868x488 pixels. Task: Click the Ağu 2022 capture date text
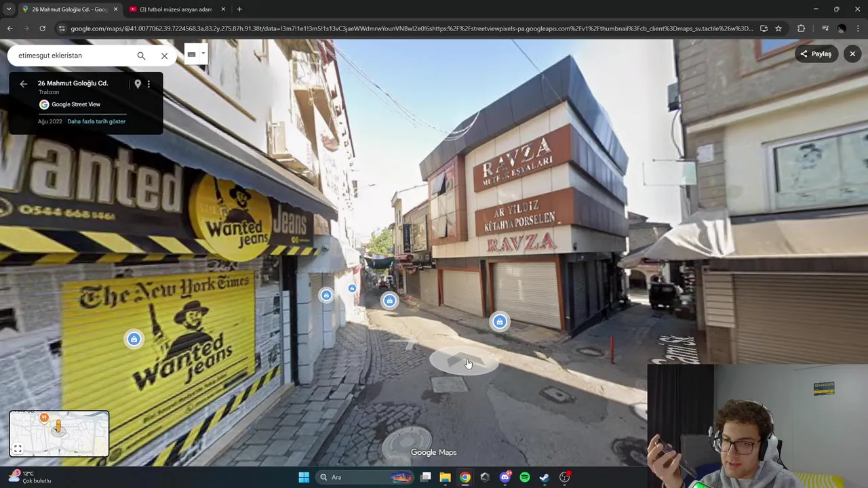point(50,121)
